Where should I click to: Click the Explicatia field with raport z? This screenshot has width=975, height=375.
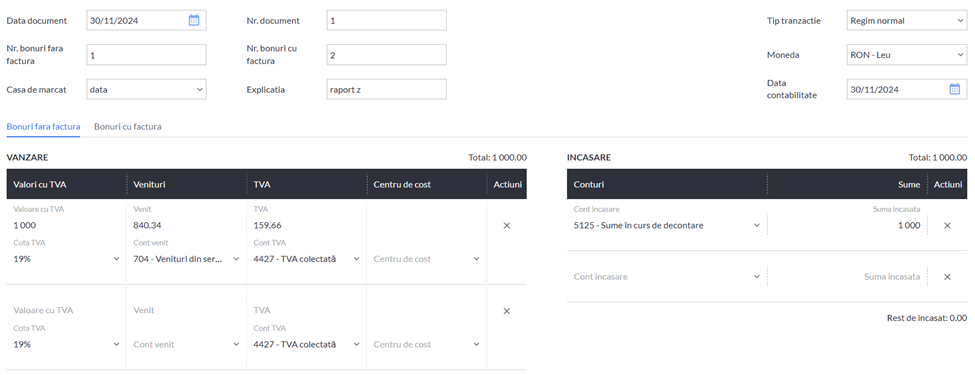386,90
